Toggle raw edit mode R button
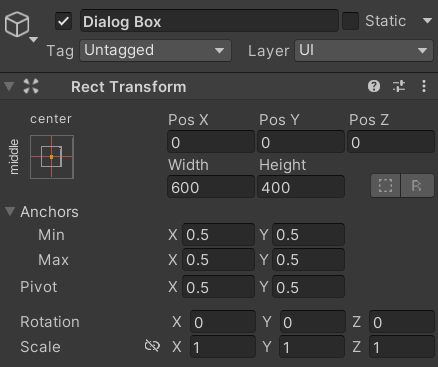438x367 pixels. pos(417,186)
